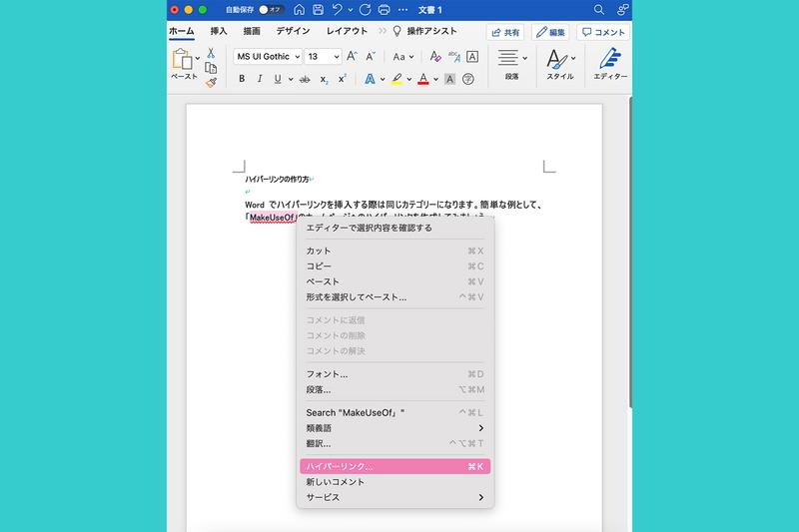The width and height of the screenshot is (799, 532).
Task: Expand the 類義語 submenu
Action: pos(395,427)
